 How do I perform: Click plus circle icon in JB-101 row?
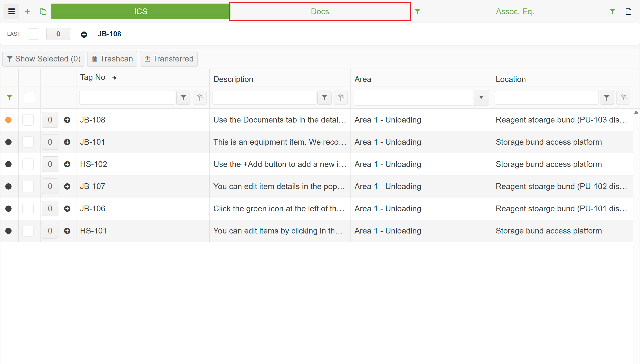(x=67, y=142)
